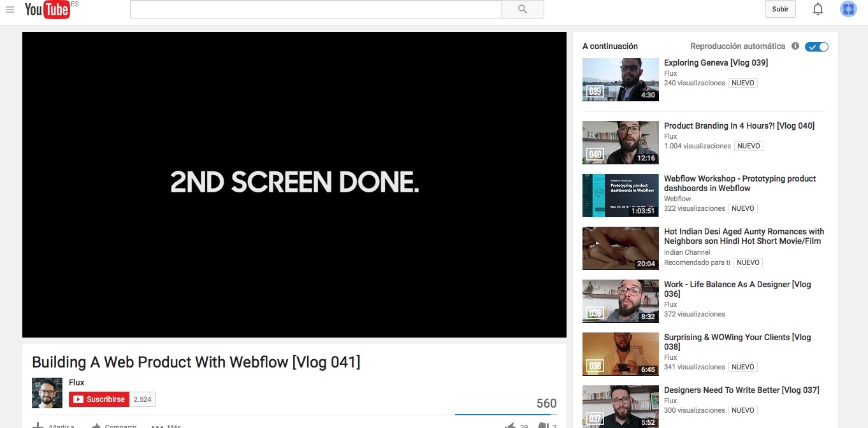Click the 2.524 subscriber count

point(143,399)
